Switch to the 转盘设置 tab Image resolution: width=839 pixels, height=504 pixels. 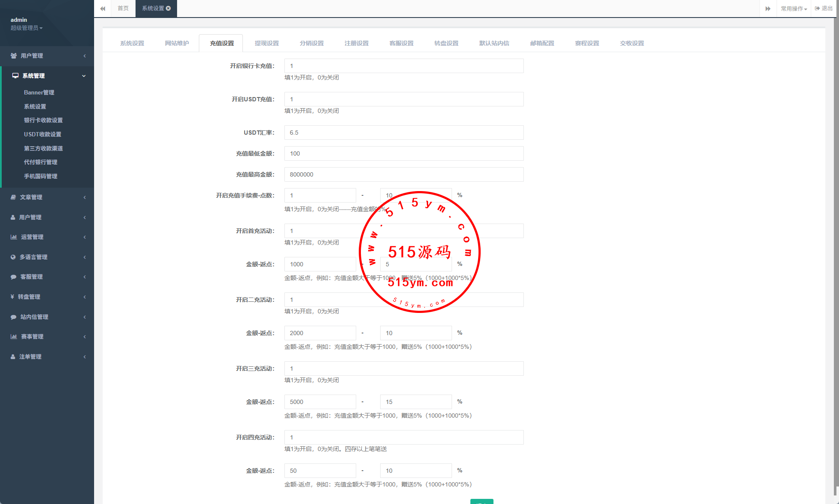click(x=446, y=43)
